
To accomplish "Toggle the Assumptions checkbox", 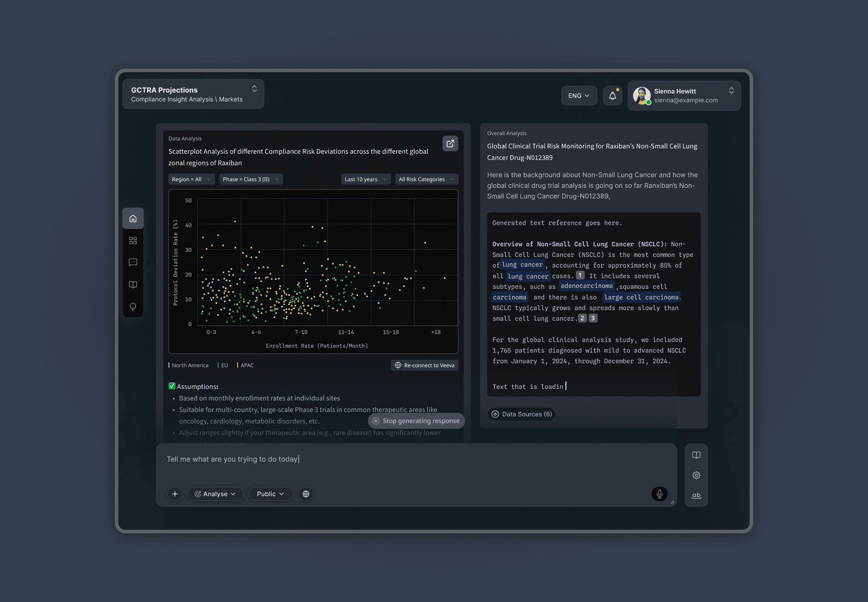I will coord(172,386).
